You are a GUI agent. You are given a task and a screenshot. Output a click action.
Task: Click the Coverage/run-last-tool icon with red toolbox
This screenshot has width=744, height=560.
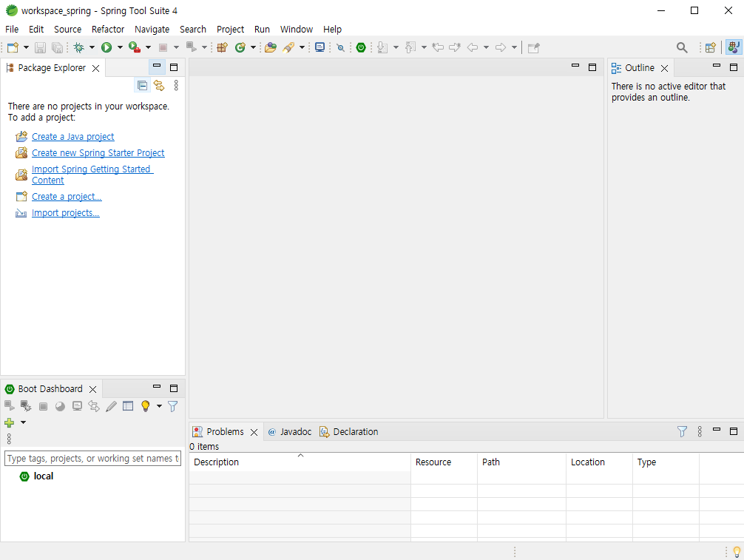tap(135, 47)
